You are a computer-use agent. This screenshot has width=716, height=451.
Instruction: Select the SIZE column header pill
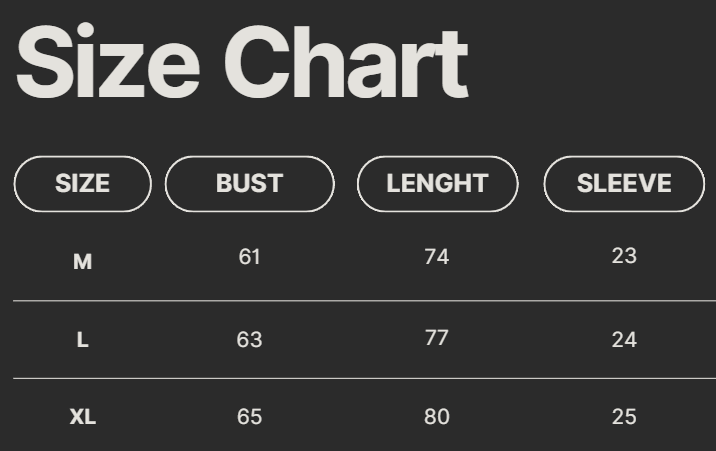[x=82, y=184]
